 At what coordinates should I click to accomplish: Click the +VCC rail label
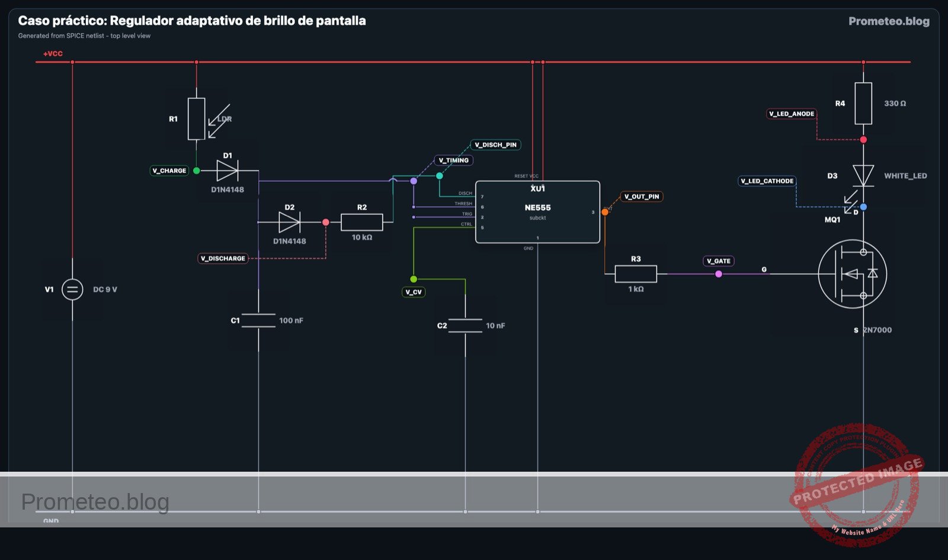tap(53, 54)
